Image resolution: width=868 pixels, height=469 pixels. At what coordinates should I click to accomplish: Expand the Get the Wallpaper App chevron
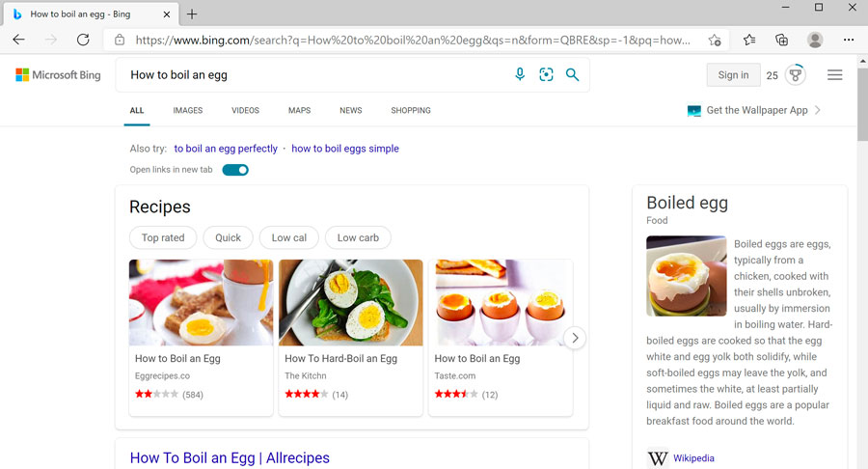818,110
